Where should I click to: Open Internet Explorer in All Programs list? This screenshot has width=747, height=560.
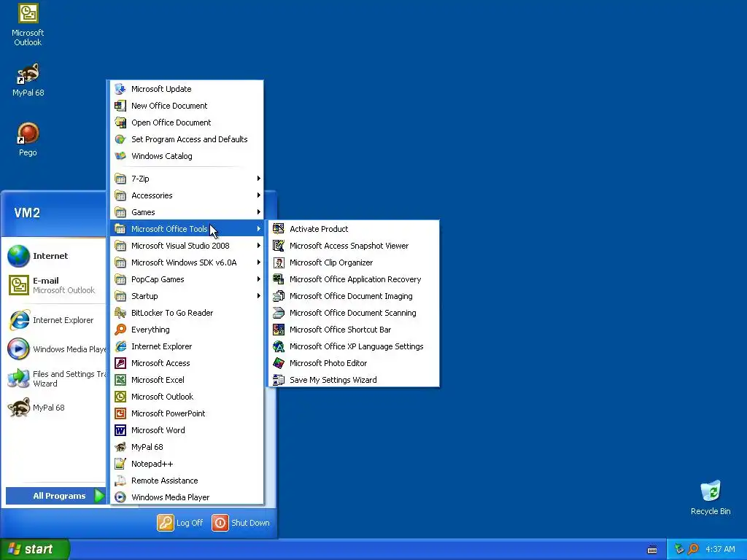coord(187,346)
